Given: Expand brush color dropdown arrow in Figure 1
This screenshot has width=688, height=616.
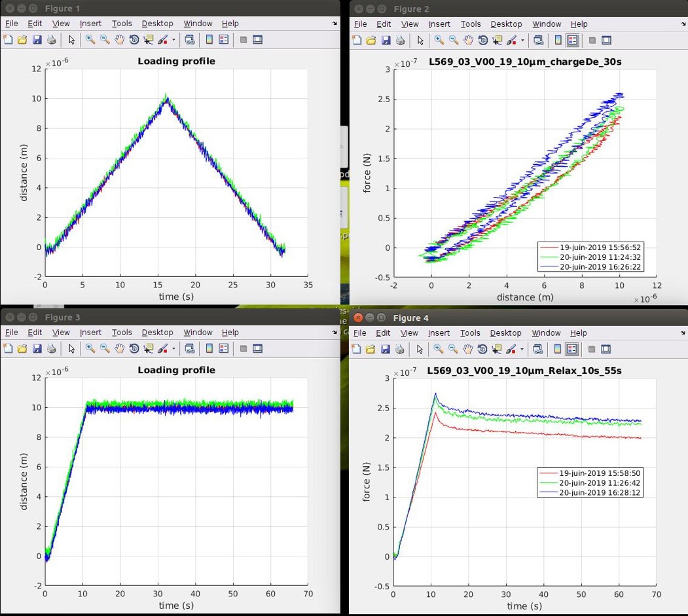Looking at the screenshot, I should (174, 40).
